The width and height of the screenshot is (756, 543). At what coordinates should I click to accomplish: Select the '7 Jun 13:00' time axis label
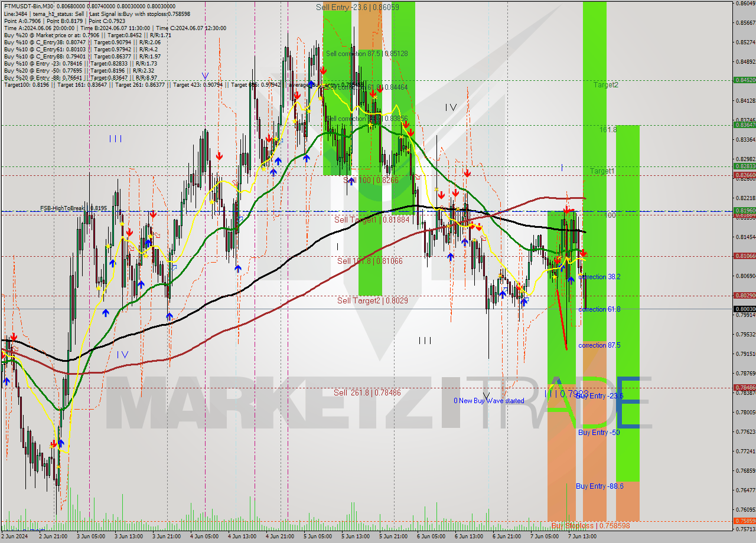[582, 537]
